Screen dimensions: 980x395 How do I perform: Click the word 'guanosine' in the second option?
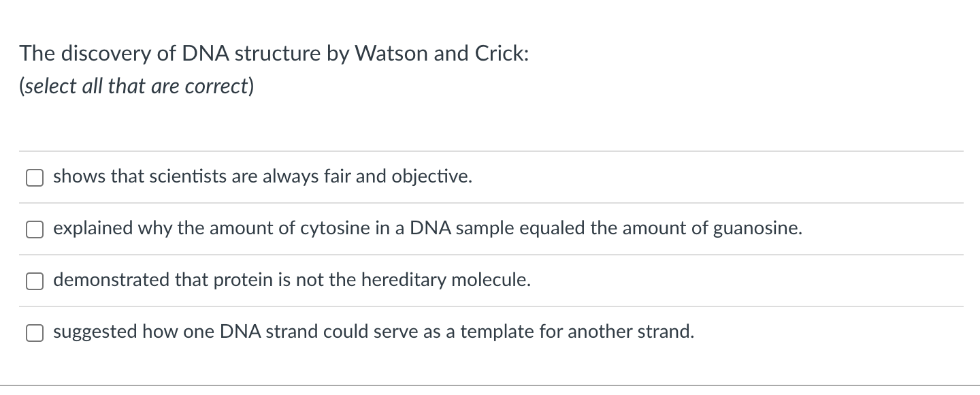click(758, 229)
